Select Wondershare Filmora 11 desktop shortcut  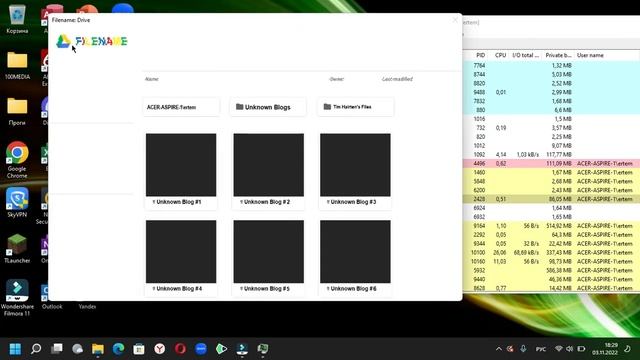17,298
